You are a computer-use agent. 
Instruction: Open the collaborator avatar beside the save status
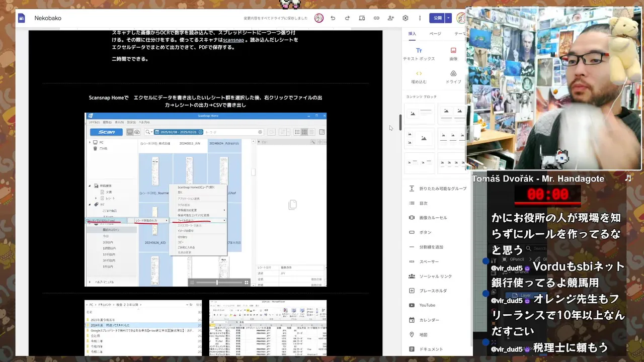click(318, 18)
